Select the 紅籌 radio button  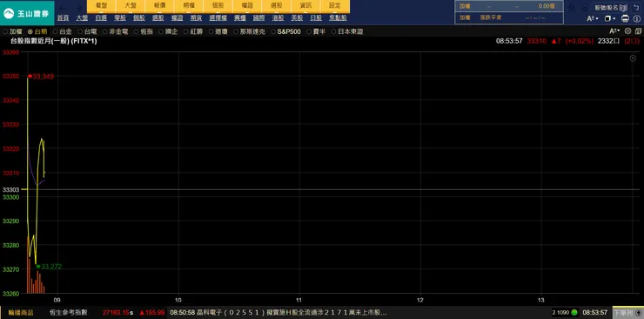pyautogui.click(x=186, y=31)
